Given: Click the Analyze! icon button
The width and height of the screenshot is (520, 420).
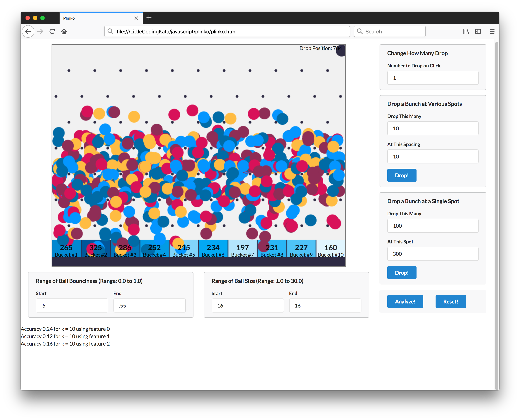Looking at the screenshot, I should (x=404, y=301).
